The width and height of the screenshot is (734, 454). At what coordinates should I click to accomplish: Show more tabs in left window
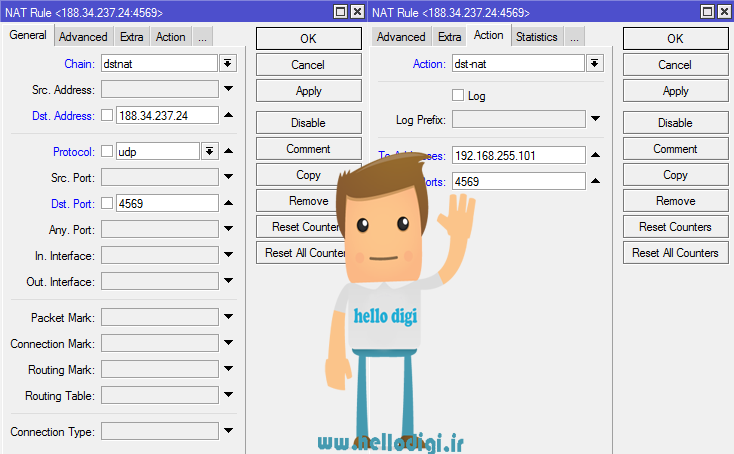(x=202, y=37)
